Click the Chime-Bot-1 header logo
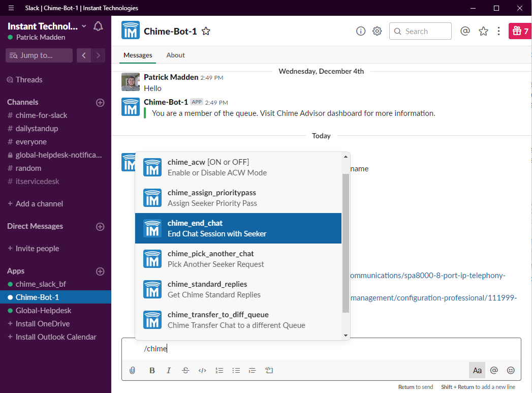The width and height of the screenshot is (532, 393). (131, 30)
